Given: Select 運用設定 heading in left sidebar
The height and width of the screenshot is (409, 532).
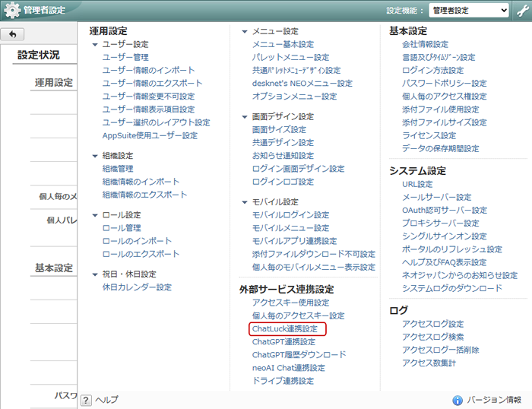Looking at the screenshot, I should (x=54, y=82).
